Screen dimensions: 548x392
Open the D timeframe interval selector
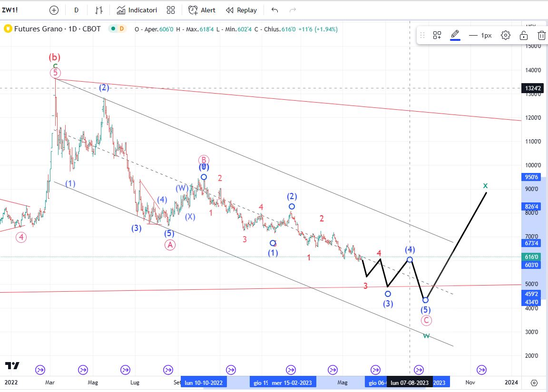76,10
